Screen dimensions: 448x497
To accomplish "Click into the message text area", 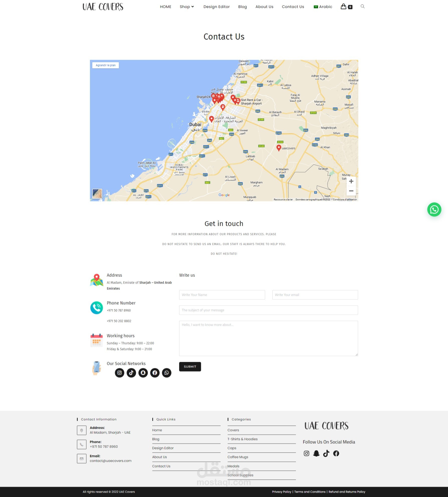I will point(268,338).
